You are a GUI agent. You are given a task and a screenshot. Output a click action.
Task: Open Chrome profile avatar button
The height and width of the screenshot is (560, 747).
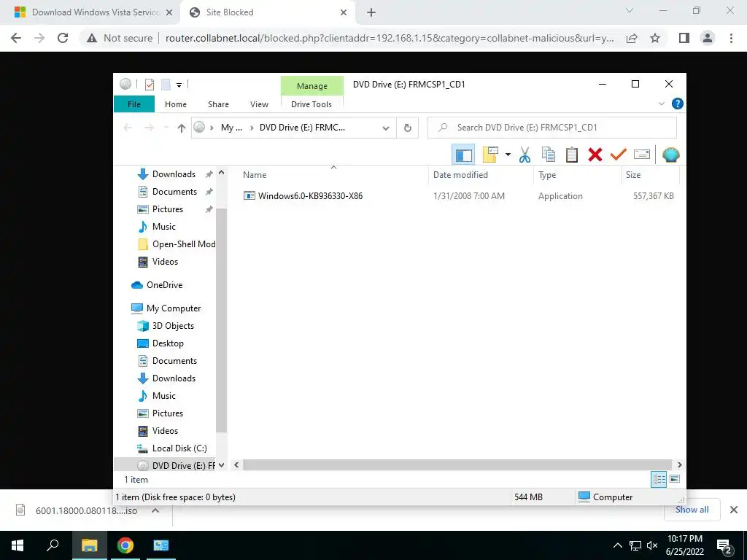point(708,38)
